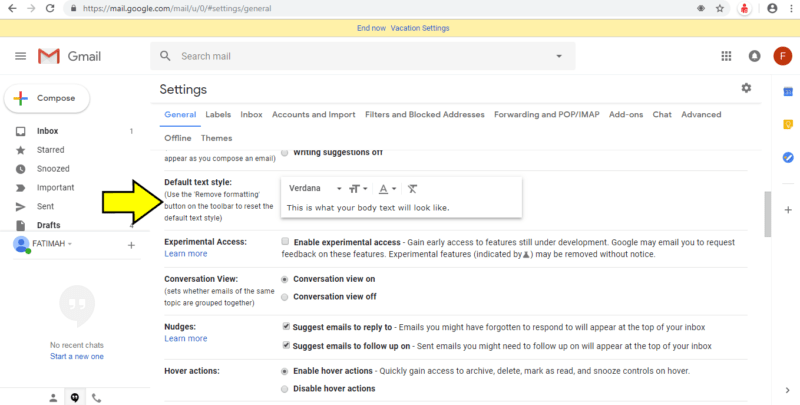Click the Settings gear icon
Image resolution: width=800 pixels, height=405 pixels.
[746, 88]
